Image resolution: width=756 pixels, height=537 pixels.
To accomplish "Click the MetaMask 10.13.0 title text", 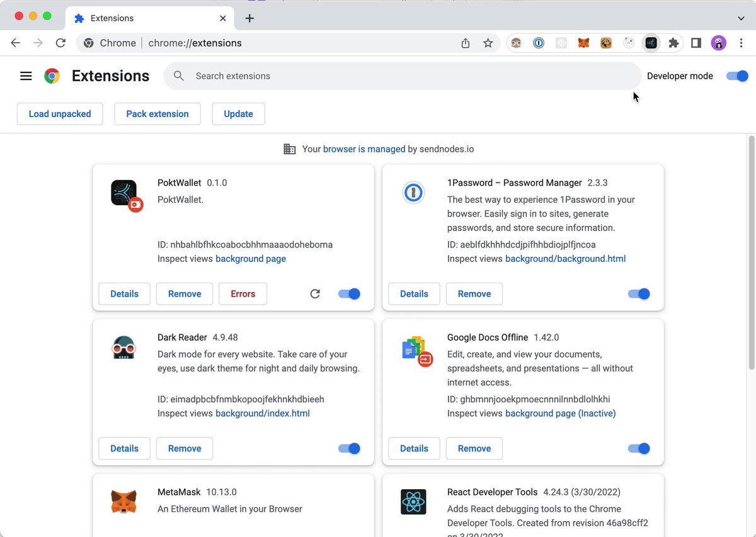I will [x=197, y=492].
